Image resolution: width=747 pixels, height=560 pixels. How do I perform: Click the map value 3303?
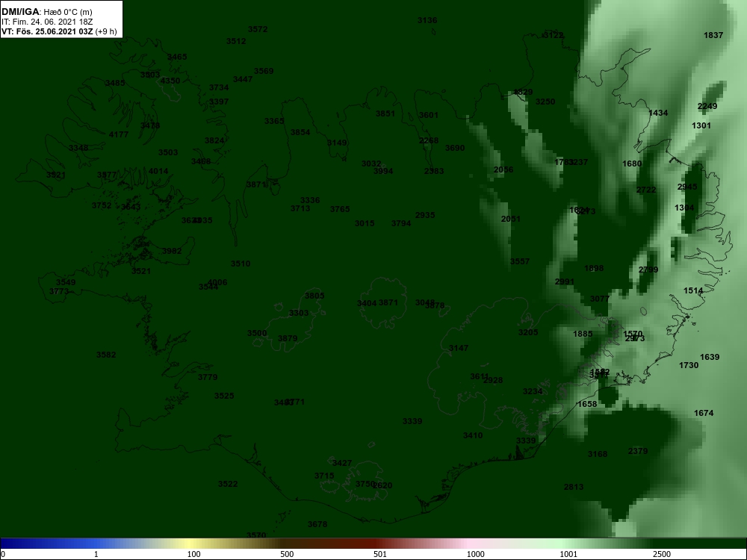pyautogui.click(x=299, y=314)
